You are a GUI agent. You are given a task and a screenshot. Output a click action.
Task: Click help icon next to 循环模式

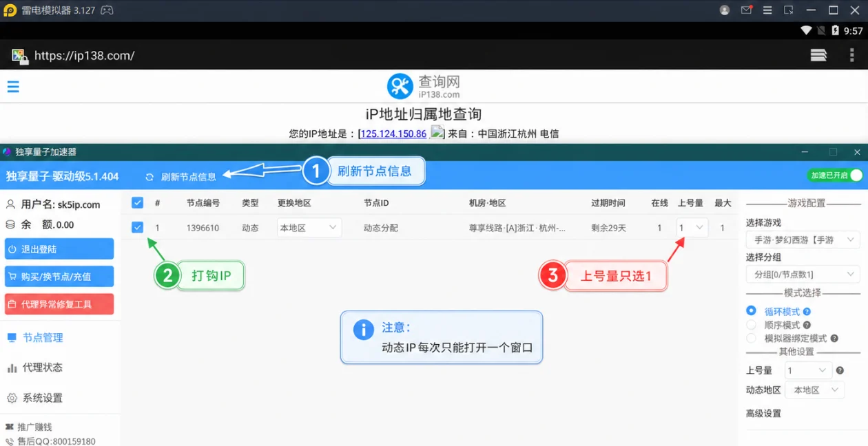[807, 312]
